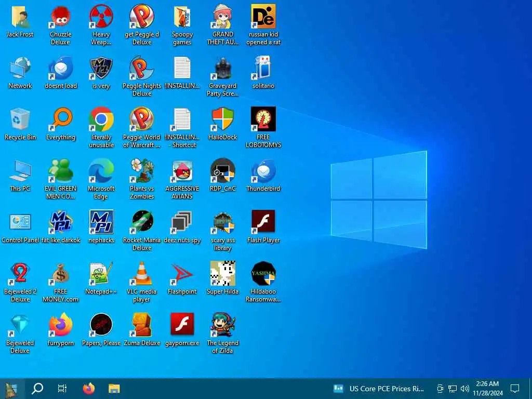Select the get Peggle'd Deluxe icon

pos(142,16)
